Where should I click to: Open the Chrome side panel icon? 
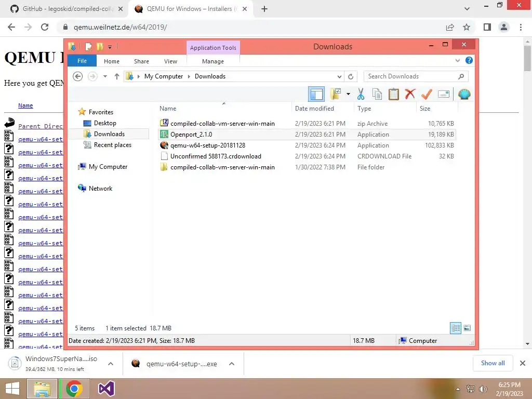point(487,27)
